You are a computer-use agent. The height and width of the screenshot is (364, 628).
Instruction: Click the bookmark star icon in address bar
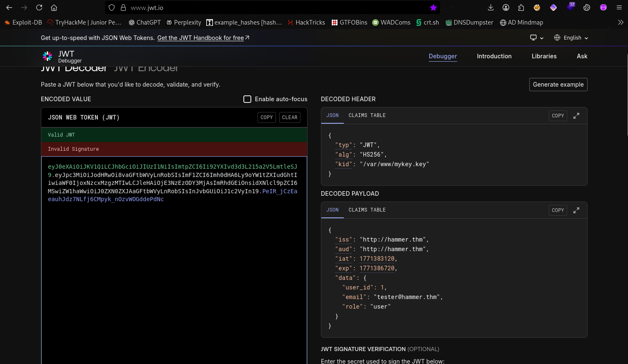tap(433, 7)
